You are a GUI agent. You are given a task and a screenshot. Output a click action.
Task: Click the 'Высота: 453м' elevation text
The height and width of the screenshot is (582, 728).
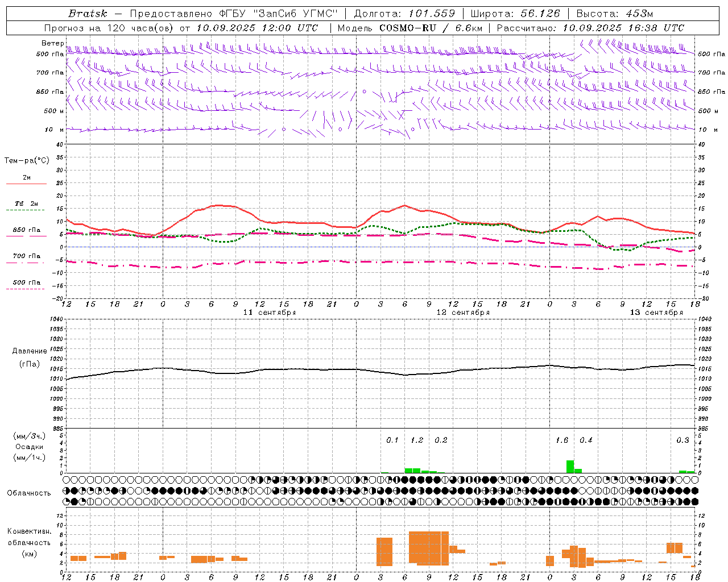tap(614, 14)
